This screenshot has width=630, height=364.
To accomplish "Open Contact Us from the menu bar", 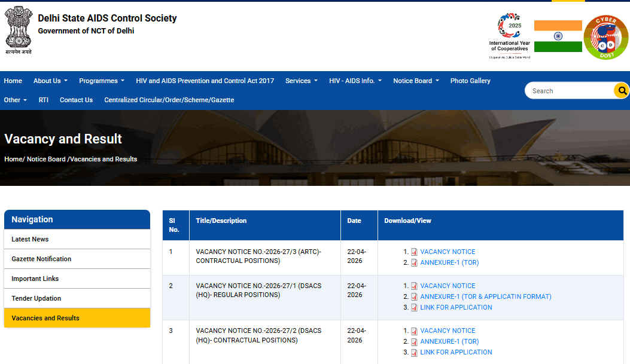I will click(x=76, y=100).
